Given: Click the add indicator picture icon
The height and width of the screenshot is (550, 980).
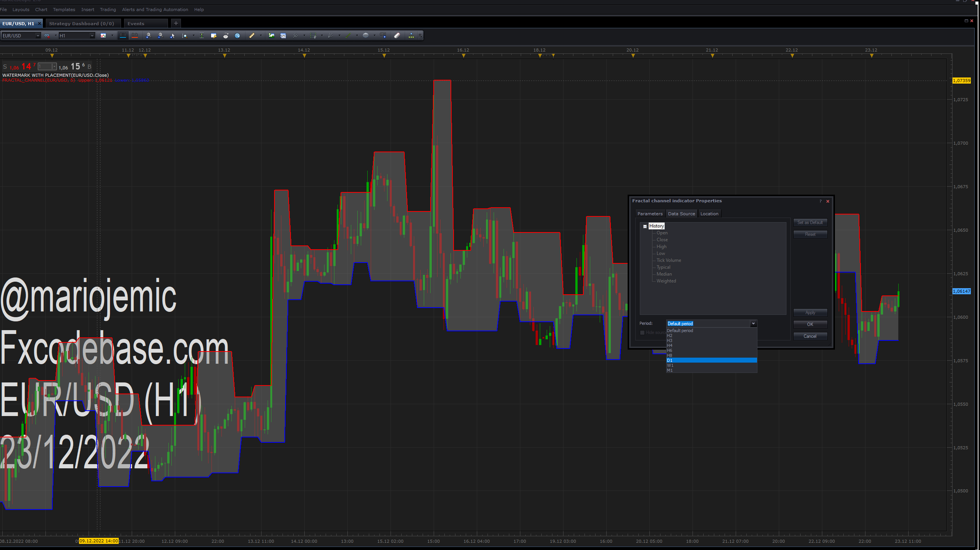Looking at the screenshot, I should 271,35.
